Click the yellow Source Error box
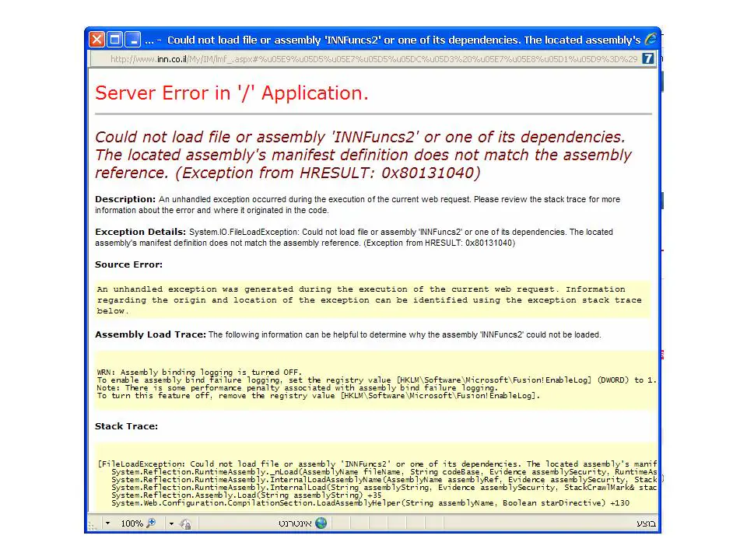 (x=372, y=299)
